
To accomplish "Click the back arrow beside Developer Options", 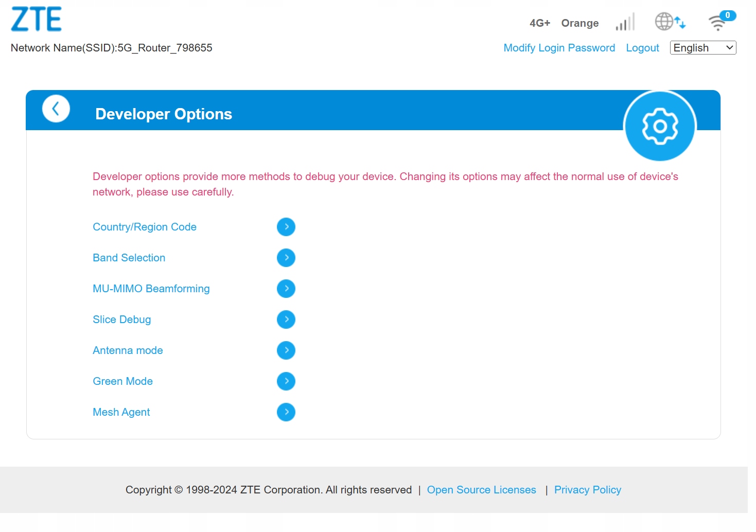I will pos(56,109).
